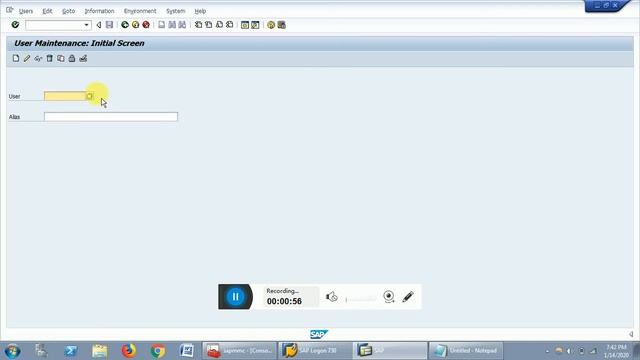Screen dimensions: 640x360
Task: Click the Delete user trash icon
Action: click(x=49, y=58)
